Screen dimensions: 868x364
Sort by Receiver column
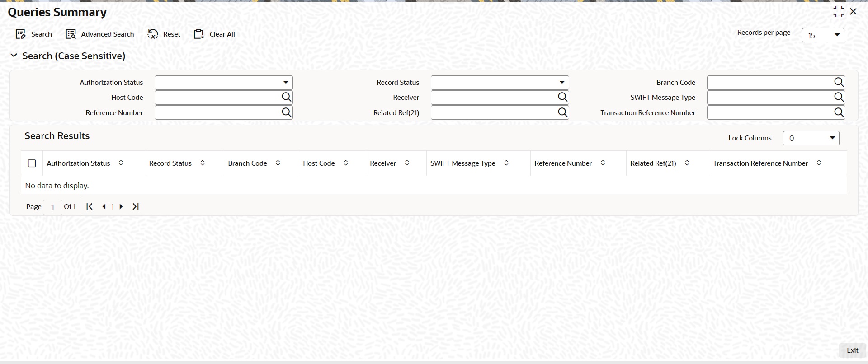pyautogui.click(x=407, y=163)
